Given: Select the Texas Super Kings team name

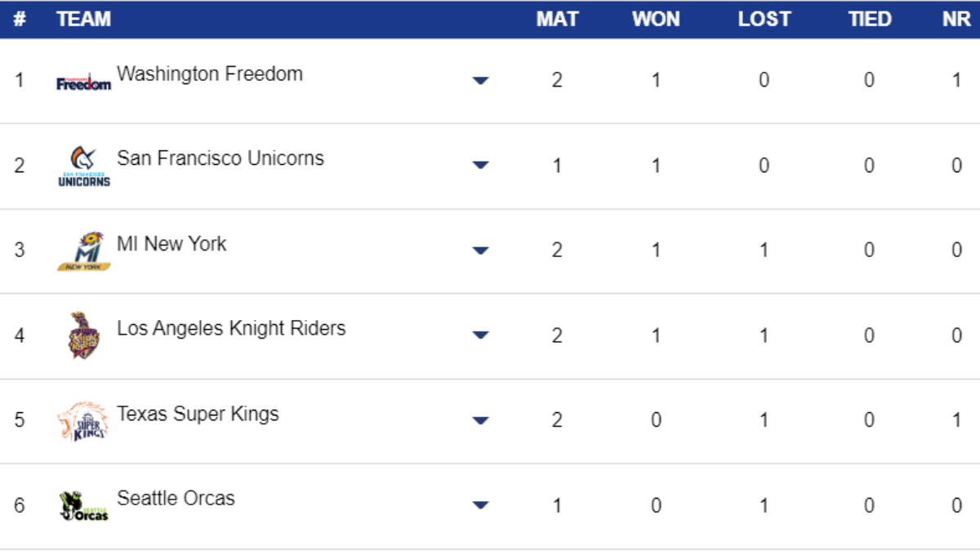Looking at the screenshot, I should [x=198, y=413].
